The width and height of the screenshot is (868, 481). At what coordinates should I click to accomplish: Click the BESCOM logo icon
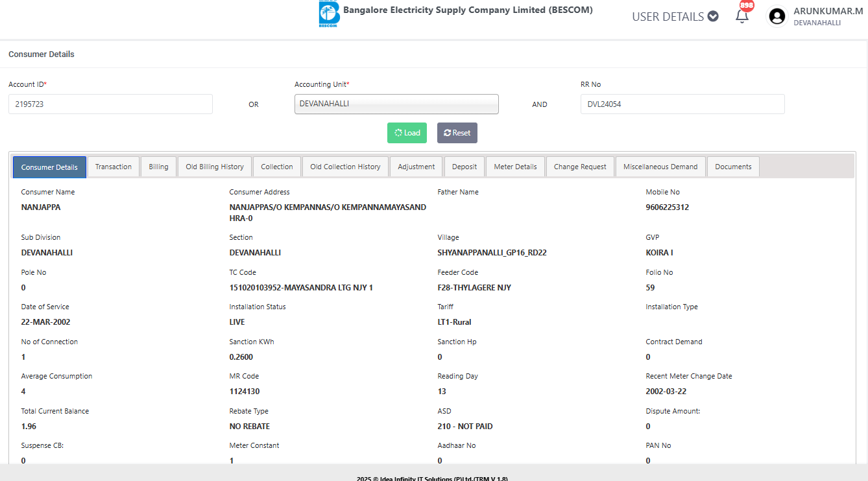(330, 14)
